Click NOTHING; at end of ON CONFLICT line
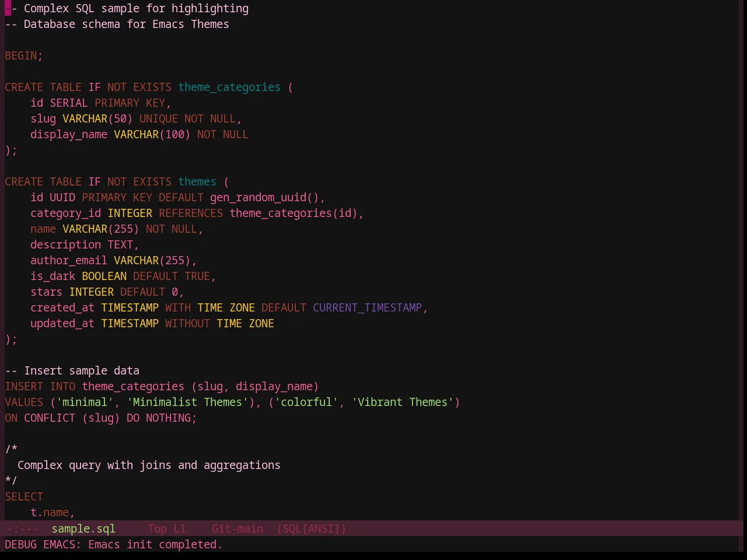This screenshot has width=747, height=560. [172, 418]
